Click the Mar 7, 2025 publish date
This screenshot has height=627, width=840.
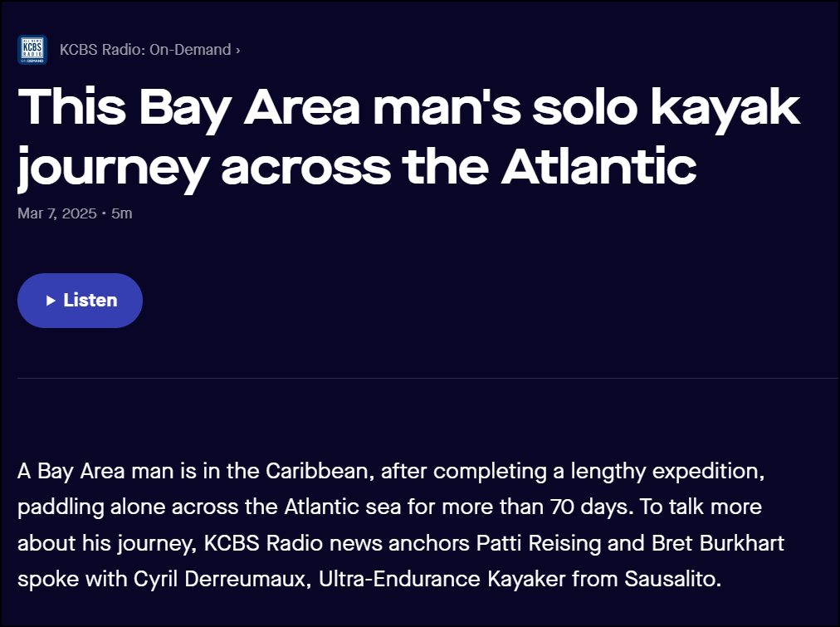coord(56,213)
